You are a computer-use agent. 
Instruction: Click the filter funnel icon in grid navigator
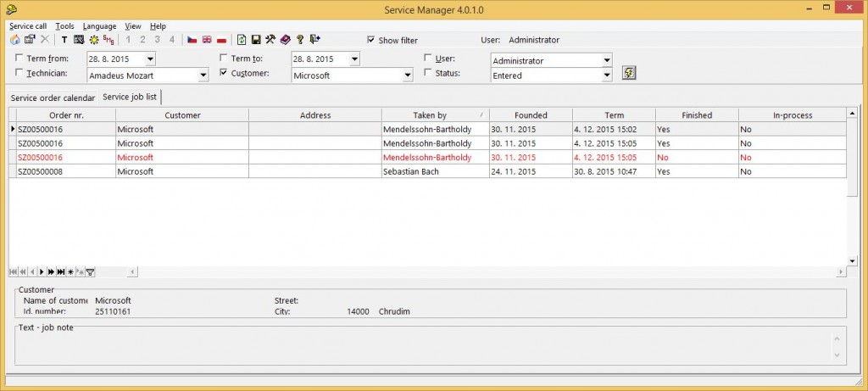[90, 271]
